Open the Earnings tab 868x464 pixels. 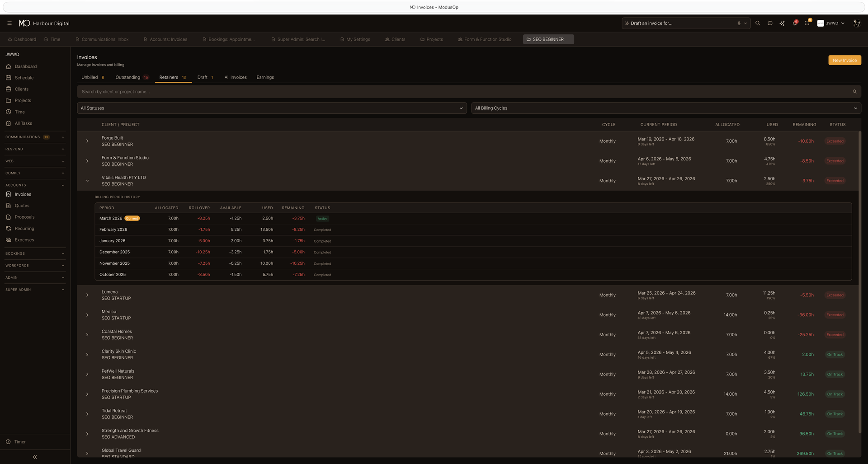(265, 77)
